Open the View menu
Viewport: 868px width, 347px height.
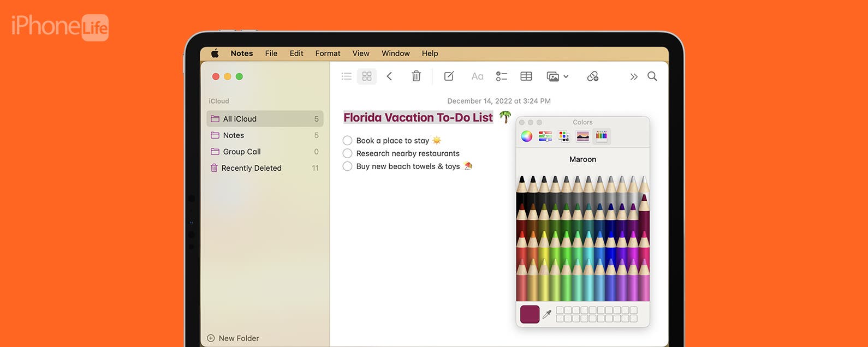coord(360,53)
